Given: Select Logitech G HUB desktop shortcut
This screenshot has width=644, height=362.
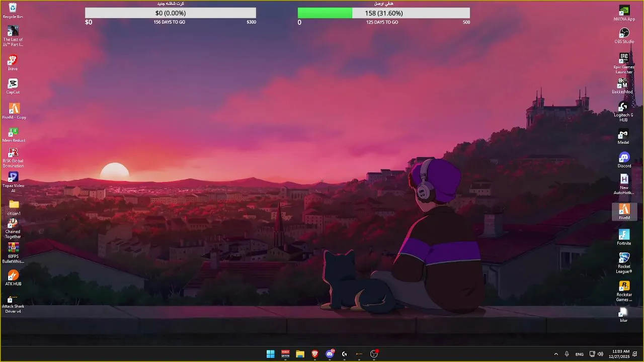Looking at the screenshot, I should [623, 112].
